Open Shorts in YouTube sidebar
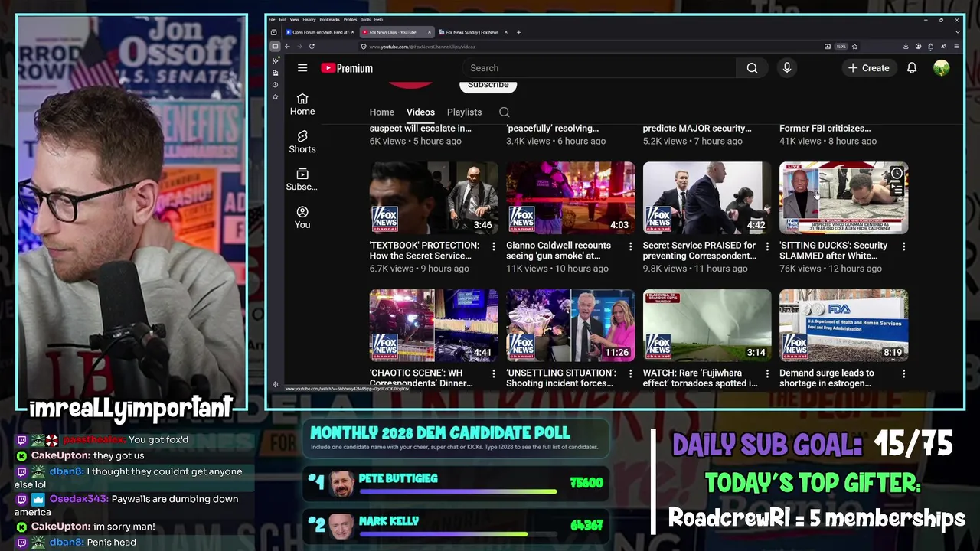The image size is (980, 551). pyautogui.click(x=302, y=142)
